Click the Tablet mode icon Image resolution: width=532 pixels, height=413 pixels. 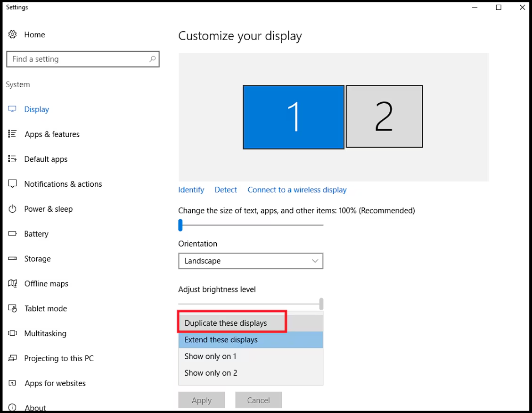13,308
